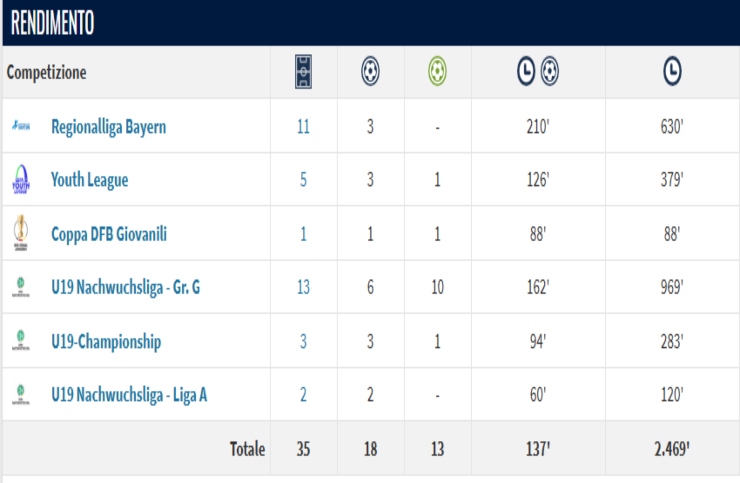The width and height of the screenshot is (740, 483).
Task: Open U19 Nachwuchsliga - Liga A link
Action: (129, 395)
